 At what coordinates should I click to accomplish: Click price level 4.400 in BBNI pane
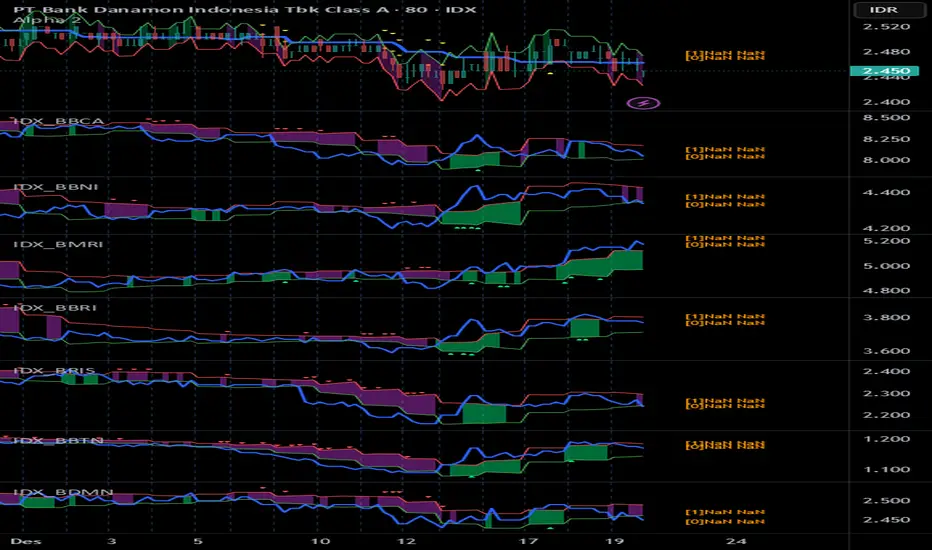tap(886, 193)
